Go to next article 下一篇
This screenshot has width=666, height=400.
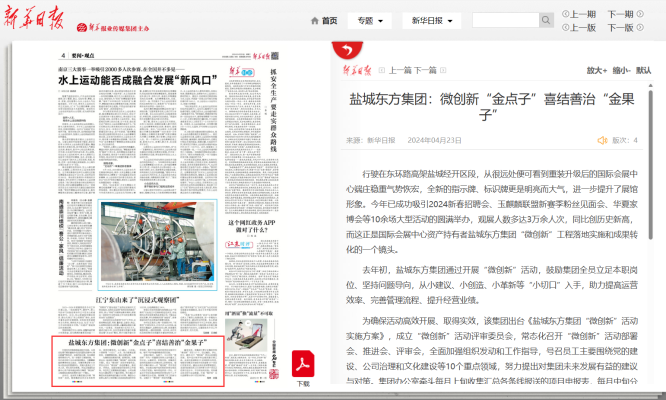click(425, 71)
